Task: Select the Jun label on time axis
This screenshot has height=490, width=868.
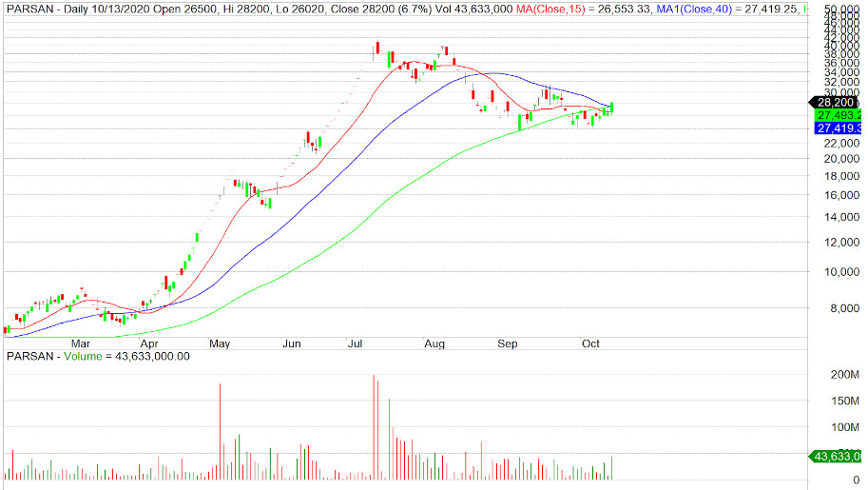Action: 292,343
